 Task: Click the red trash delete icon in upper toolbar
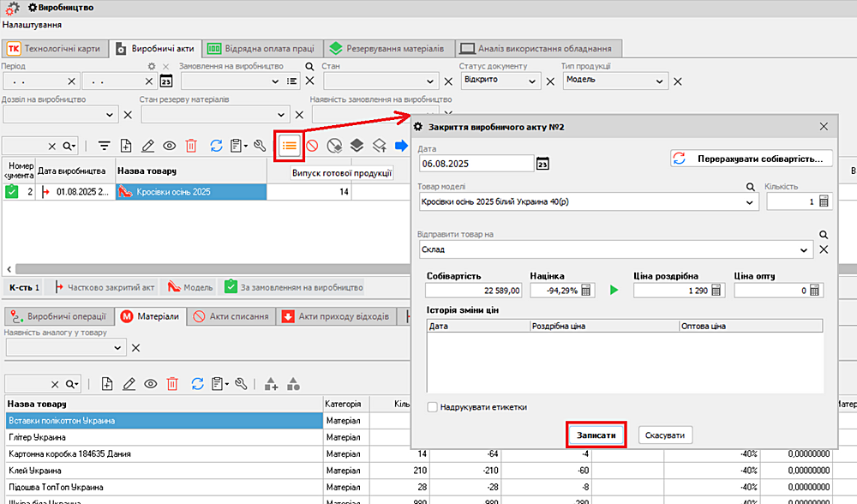point(191,146)
